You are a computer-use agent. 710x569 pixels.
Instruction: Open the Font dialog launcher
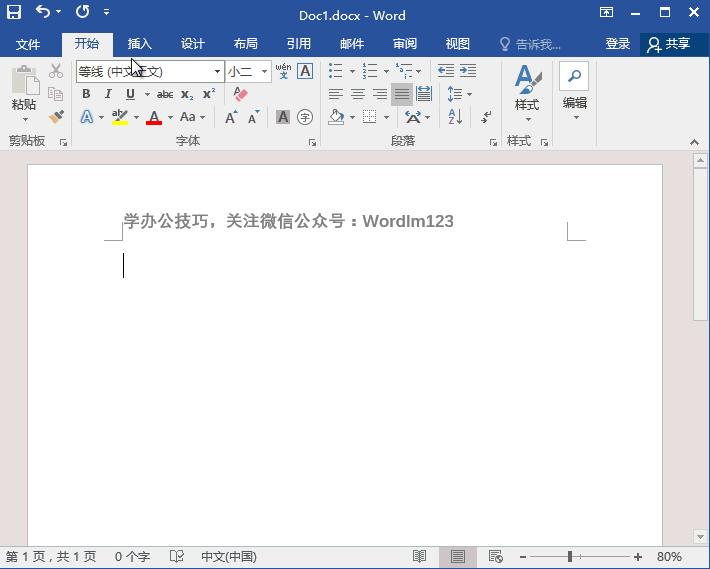[312, 143]
